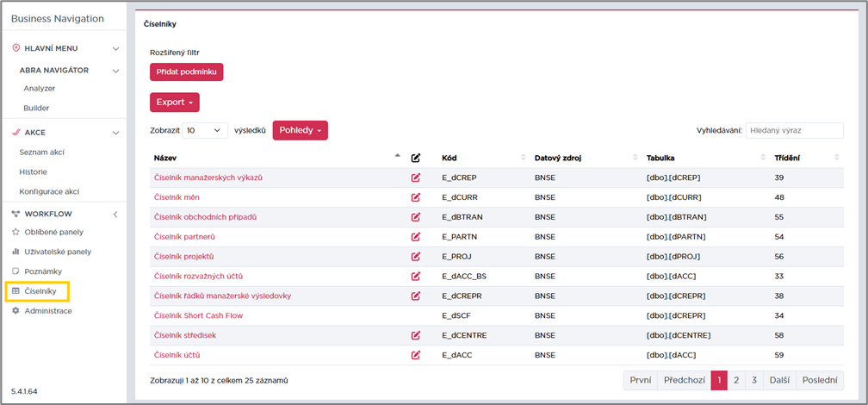Open the results count dropdown showing 10
Image resolution: width=868 pixels, height=405 pixels.
coord(205,131)
